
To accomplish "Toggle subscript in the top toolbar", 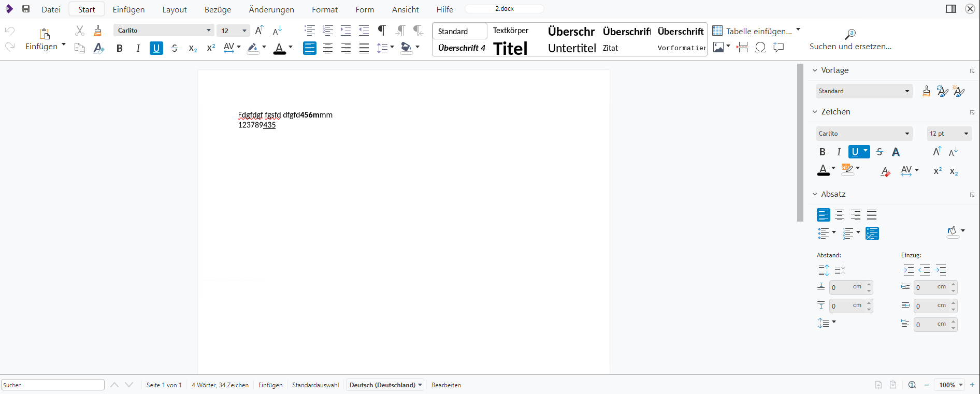I will click(x=193, y=48).
